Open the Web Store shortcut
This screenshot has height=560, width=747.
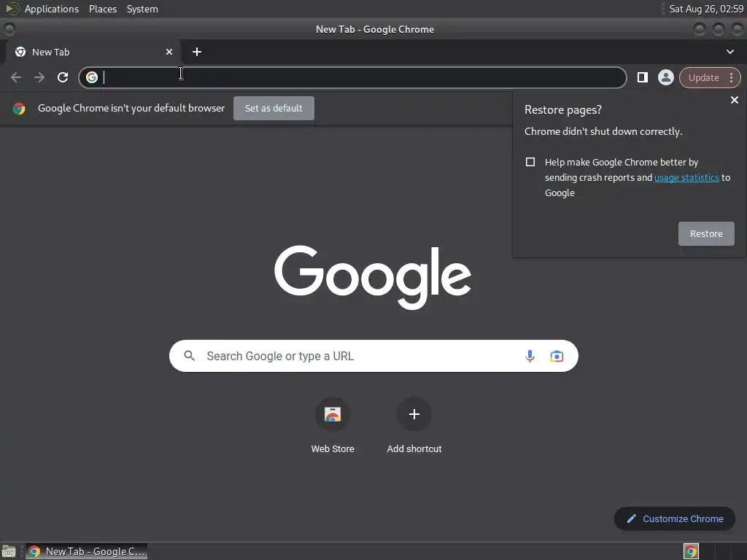(333, 414)
